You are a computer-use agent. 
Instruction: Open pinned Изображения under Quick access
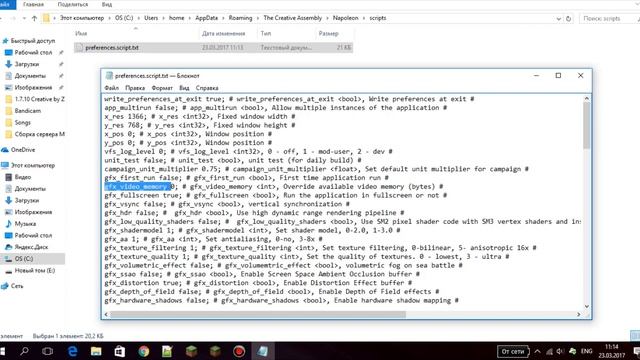coord(33,87)
